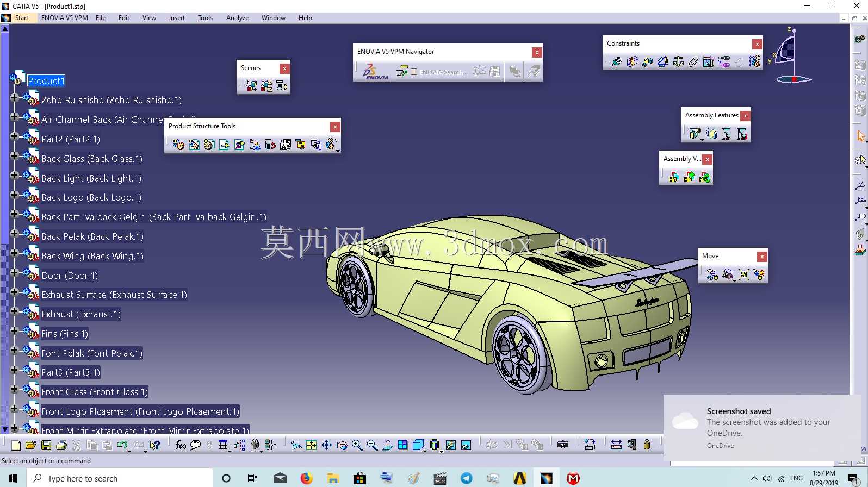Viewport: 868px width, 487px height.
Task: Select Exhaust (Exhaust.1) tree item
Action: click(x=81, y=314)
